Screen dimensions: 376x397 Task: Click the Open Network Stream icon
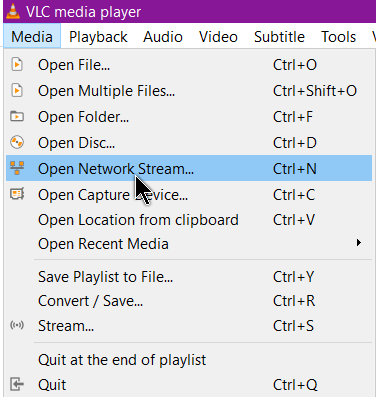[17, 168]
